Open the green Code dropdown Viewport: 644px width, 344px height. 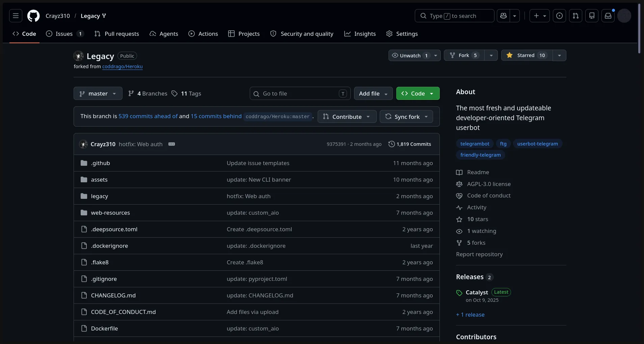pyautogui.click(x=418, y=94)
